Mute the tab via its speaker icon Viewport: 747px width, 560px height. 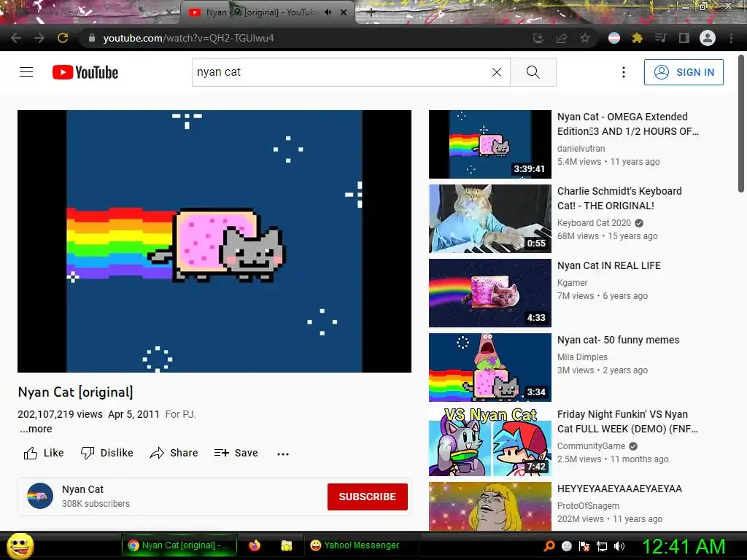coord(328,12)
